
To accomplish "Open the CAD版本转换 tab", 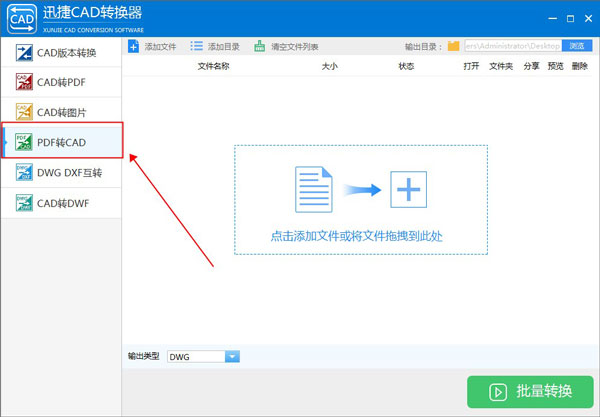I will pos(62,52).
